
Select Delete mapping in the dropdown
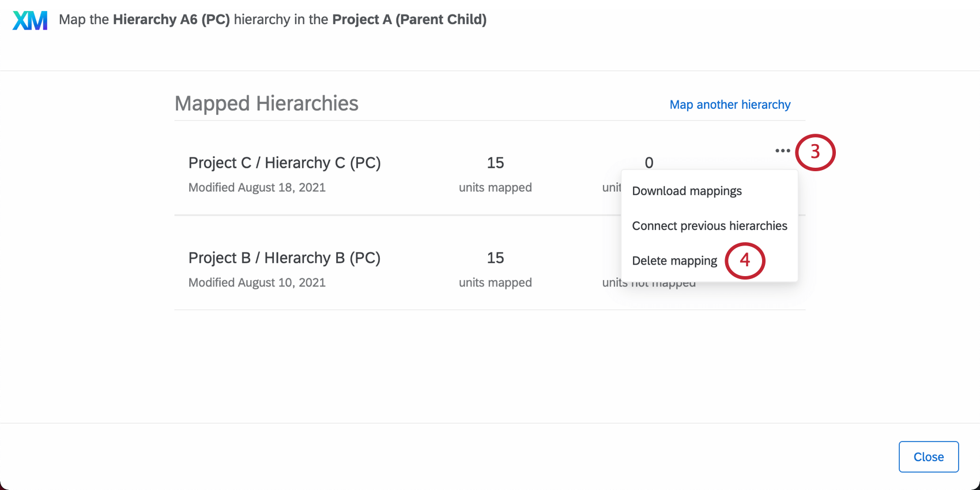pyautogui.click(x=674, y=261)
